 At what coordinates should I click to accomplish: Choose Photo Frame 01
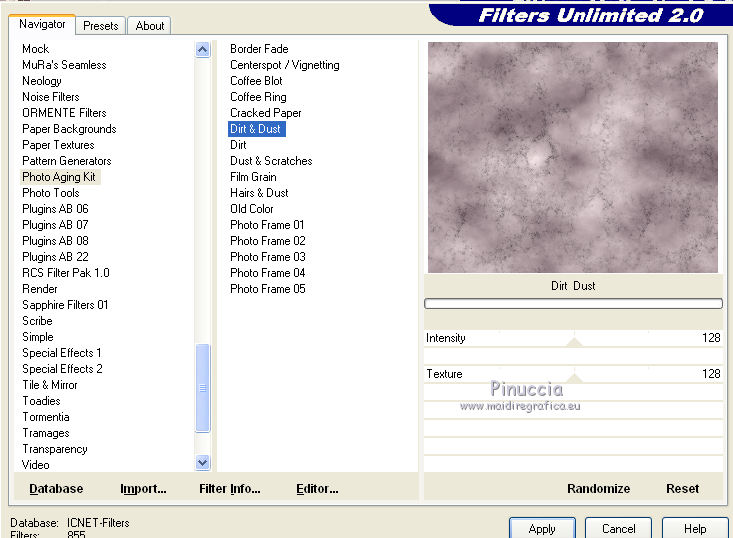[267, 225]
